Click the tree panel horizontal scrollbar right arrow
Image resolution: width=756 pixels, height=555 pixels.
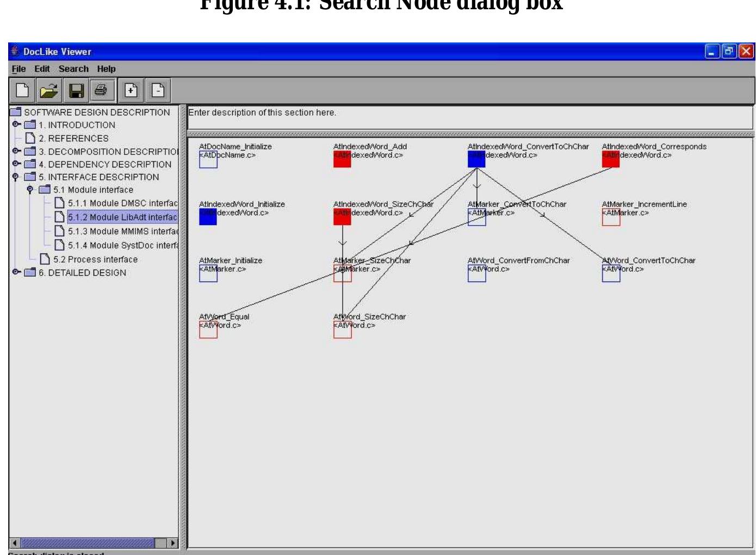(x=173, y=542)
